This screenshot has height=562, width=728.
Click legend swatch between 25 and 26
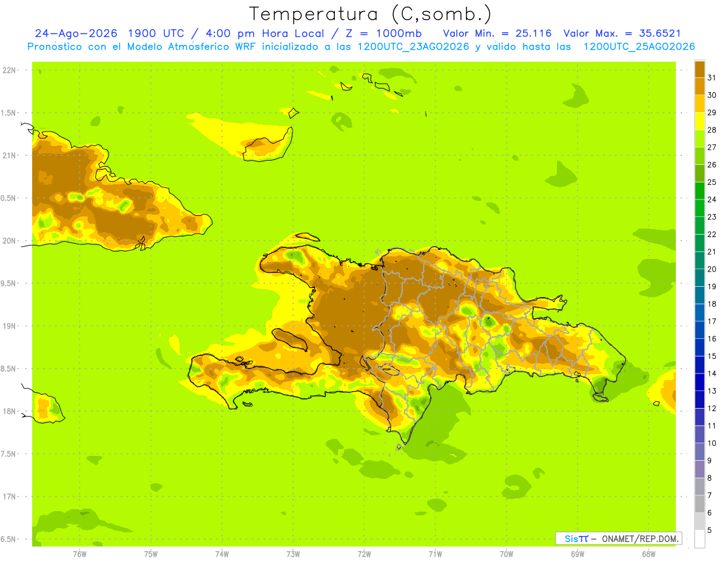pos(699,173)
